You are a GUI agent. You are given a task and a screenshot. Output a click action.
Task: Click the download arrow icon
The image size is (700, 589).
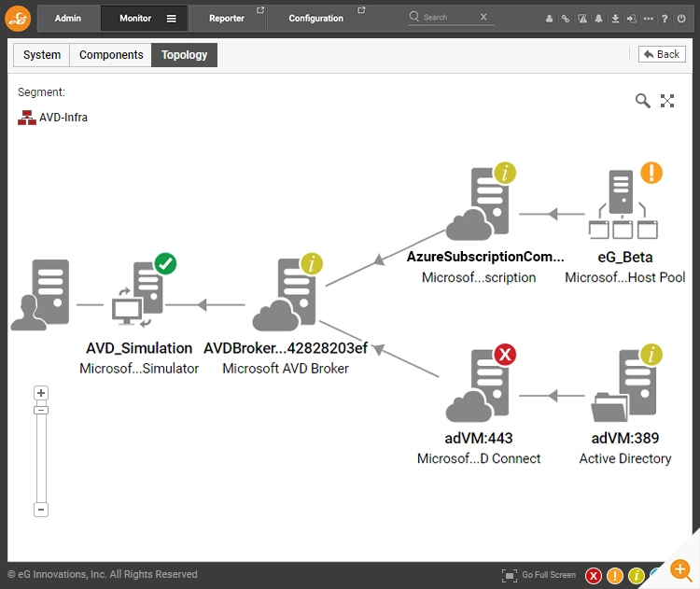(615, 19)
